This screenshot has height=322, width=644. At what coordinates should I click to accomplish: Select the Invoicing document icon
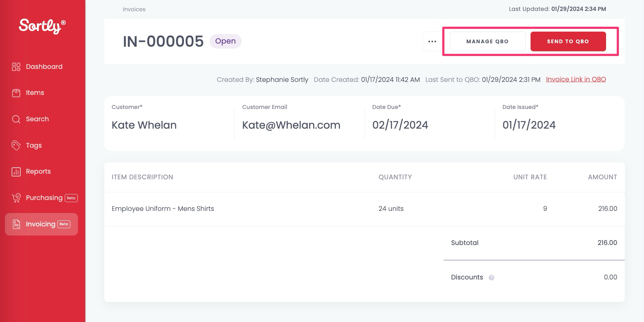16,224
